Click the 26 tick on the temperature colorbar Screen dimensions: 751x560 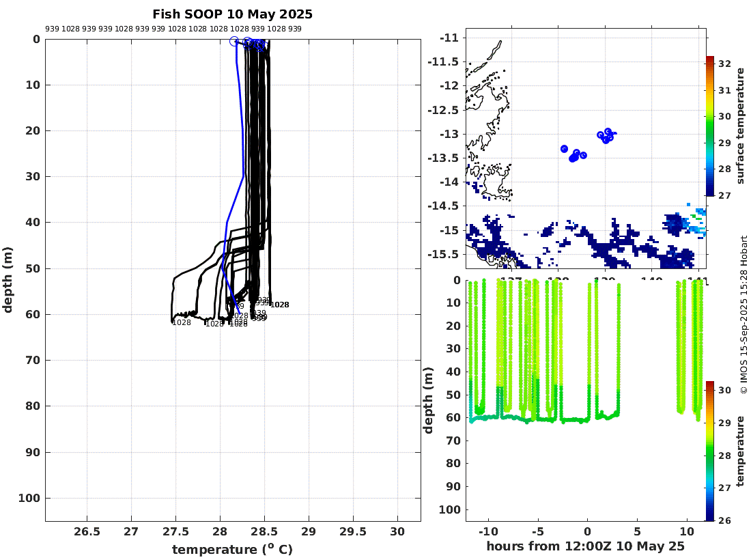pos(724,520)
